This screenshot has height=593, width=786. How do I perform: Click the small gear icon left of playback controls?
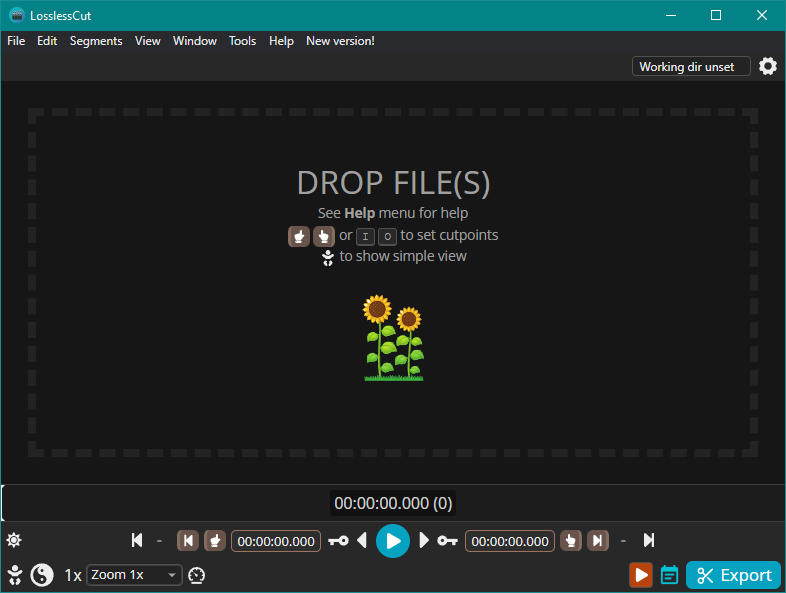tap(14, 540)
